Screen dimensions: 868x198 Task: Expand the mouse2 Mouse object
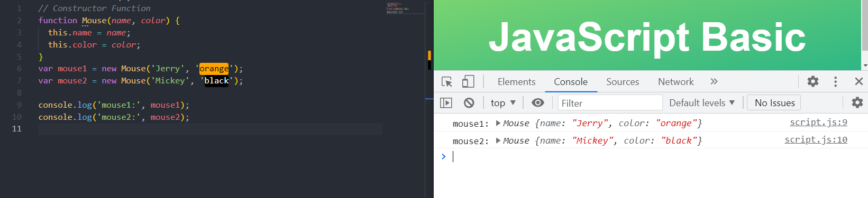498,140
